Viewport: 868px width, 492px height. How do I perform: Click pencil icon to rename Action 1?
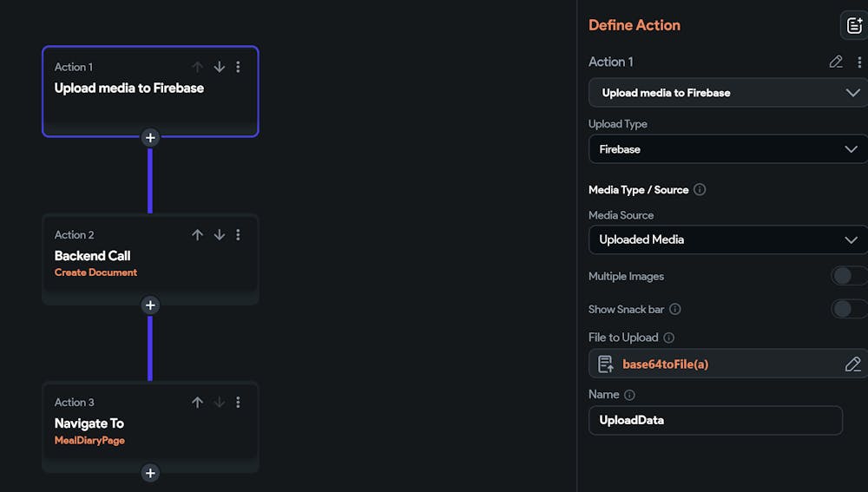coord(836,62)
